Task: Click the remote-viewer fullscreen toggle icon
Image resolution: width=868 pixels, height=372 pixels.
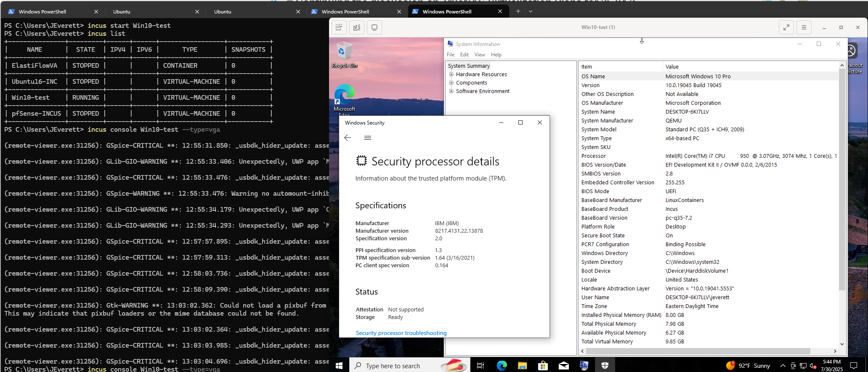Action: [786, 27]
